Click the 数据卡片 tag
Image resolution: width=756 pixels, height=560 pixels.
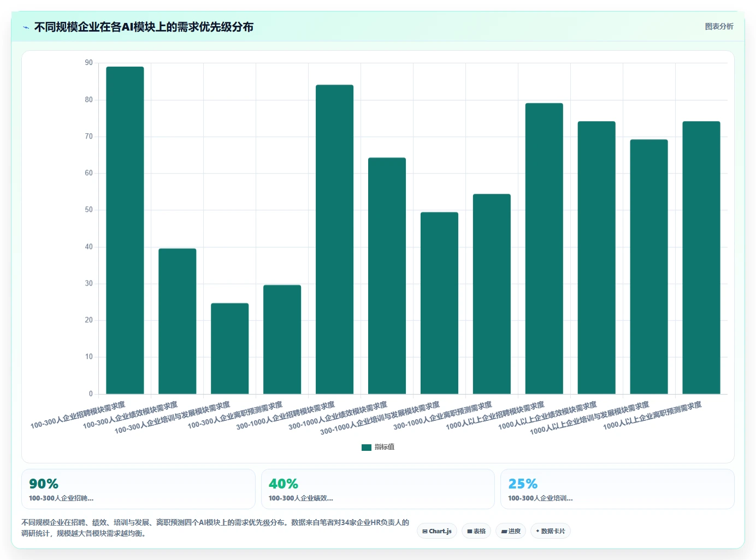[x=551, y=531]
